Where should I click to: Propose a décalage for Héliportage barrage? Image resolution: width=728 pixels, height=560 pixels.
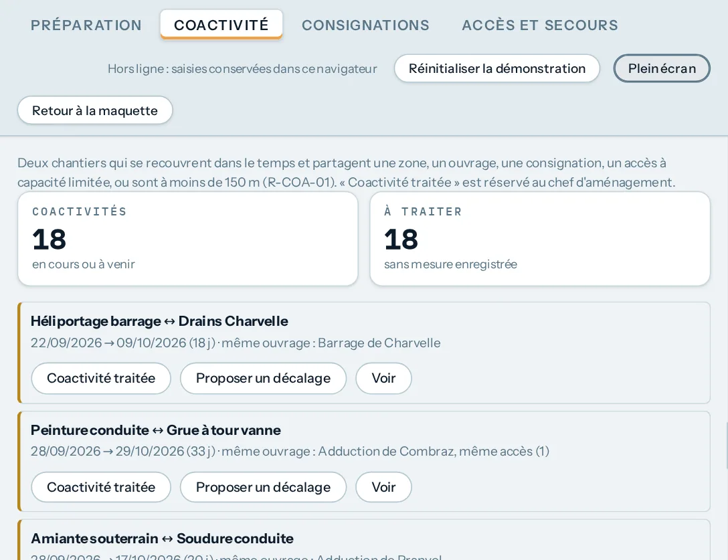coord(263,379)
